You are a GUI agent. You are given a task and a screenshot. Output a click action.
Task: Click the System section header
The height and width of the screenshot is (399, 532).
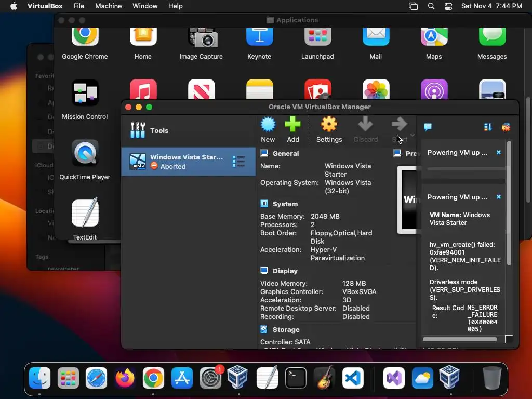point(285,204)
